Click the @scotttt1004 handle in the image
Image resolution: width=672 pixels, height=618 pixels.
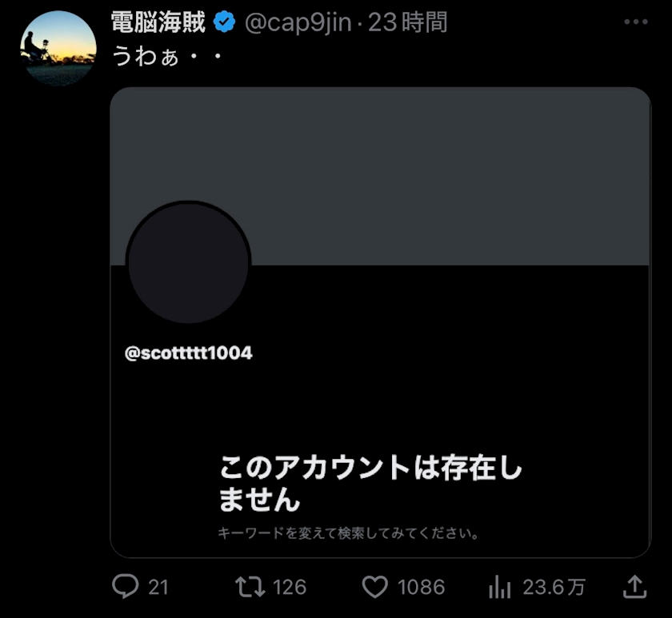pyautogui.click(x=189, y=353)
